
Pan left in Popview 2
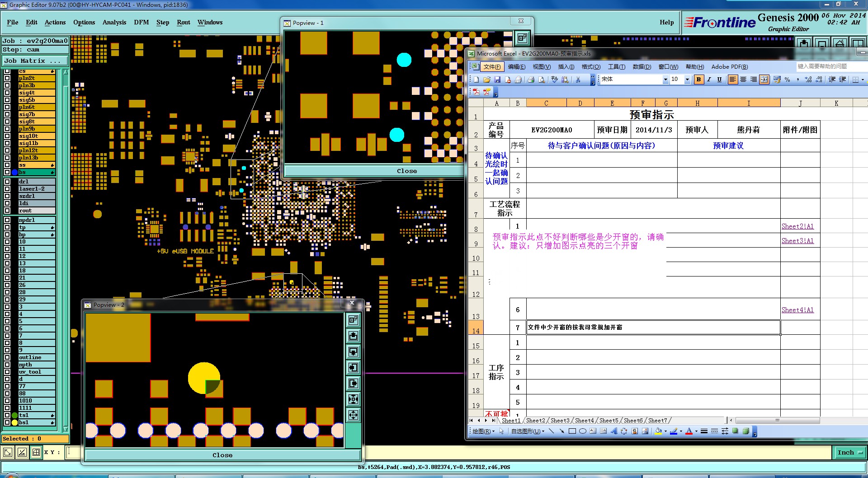click(354, 367)
